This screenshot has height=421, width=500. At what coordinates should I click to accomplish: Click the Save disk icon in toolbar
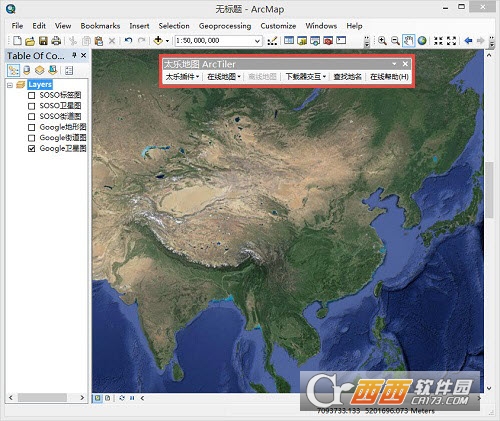click(43, 41)
